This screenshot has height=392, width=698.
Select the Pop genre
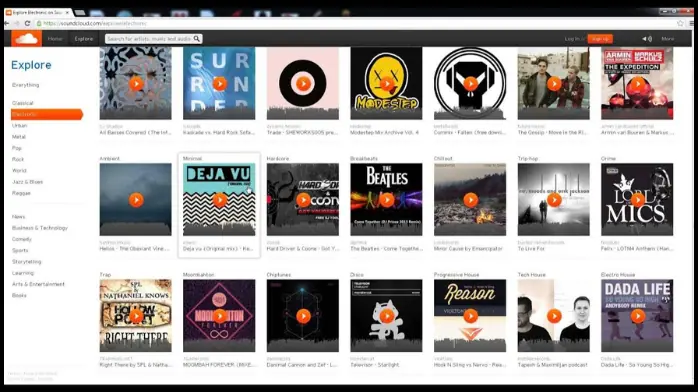click(16, 148)
